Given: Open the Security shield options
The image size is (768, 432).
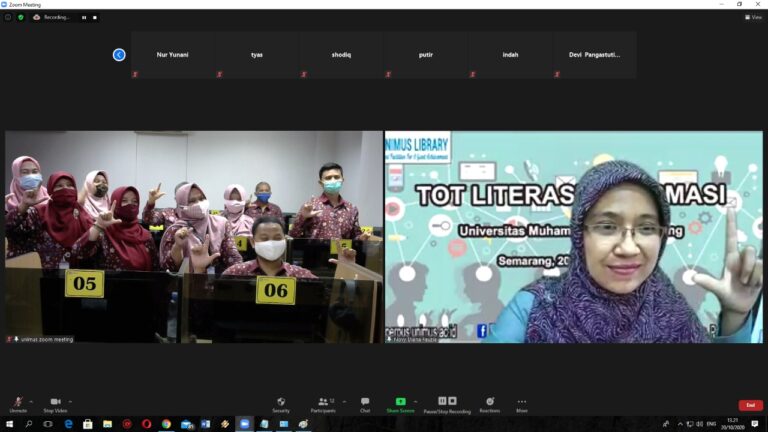Looking at the screenshot, I should point(281,402).
